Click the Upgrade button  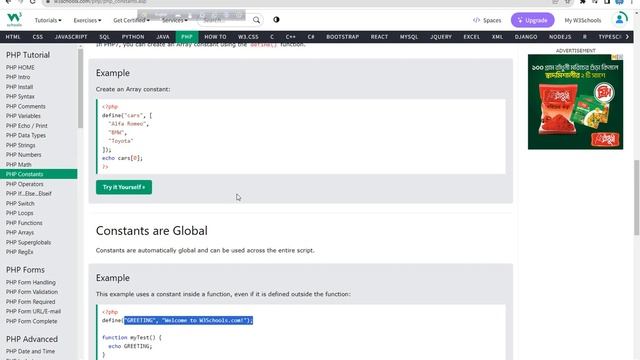pyautogui.click(x=532, y=20)
